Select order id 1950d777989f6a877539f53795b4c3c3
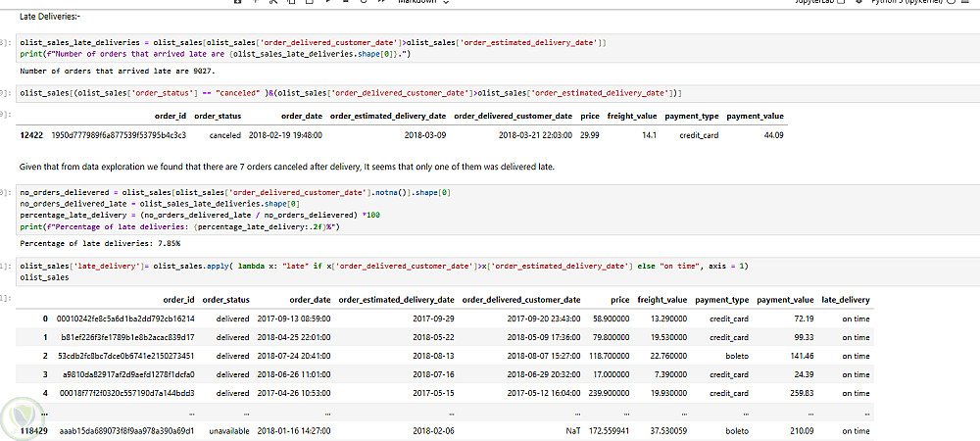Viewport: 980px width, 441px height. click(x=119, y=135)
